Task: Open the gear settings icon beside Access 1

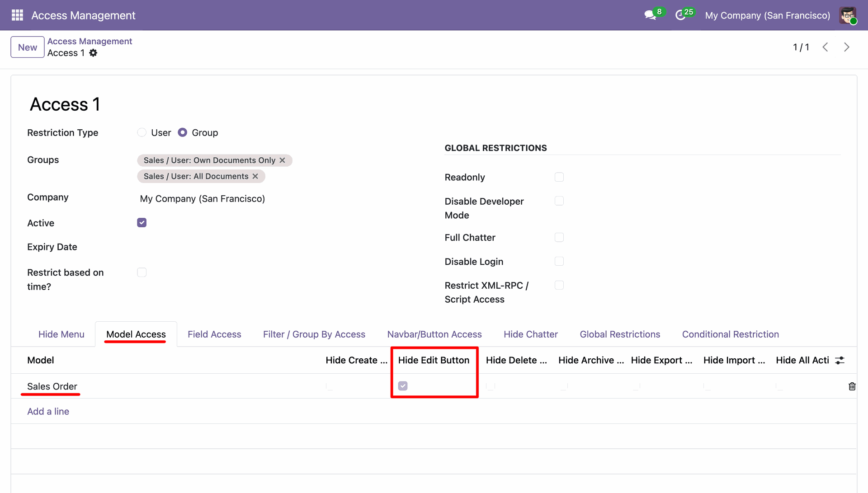Action: pyautogui.click(x=93, y=53)
